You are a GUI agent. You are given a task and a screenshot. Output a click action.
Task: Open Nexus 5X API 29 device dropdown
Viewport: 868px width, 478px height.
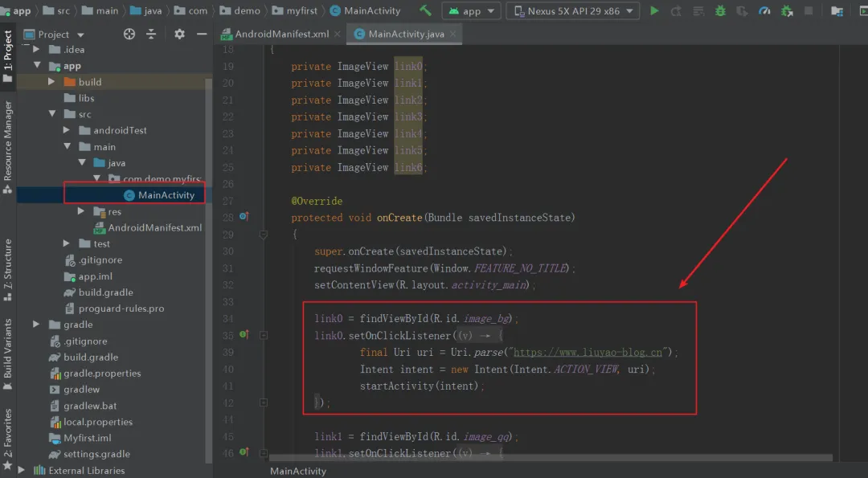click(573, 10)
